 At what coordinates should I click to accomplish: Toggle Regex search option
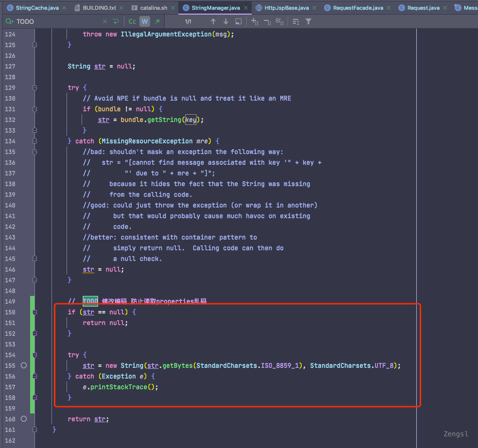[x=157, y=22]
